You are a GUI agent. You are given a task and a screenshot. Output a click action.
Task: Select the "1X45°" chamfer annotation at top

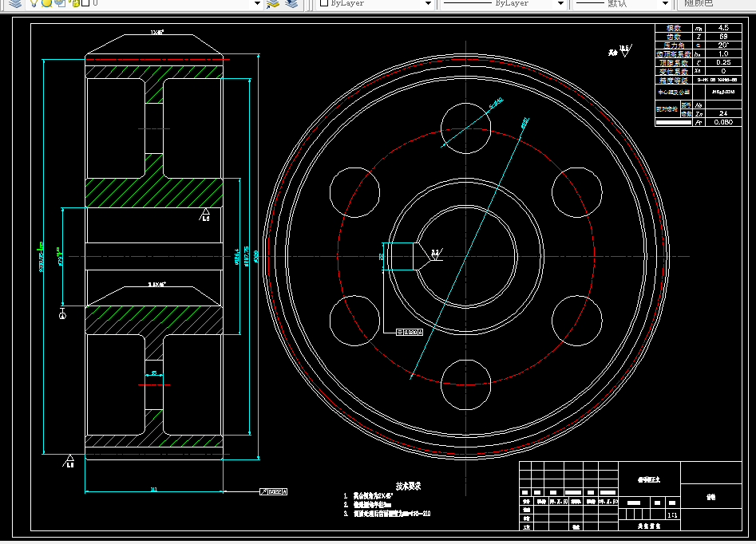[157, 32]
